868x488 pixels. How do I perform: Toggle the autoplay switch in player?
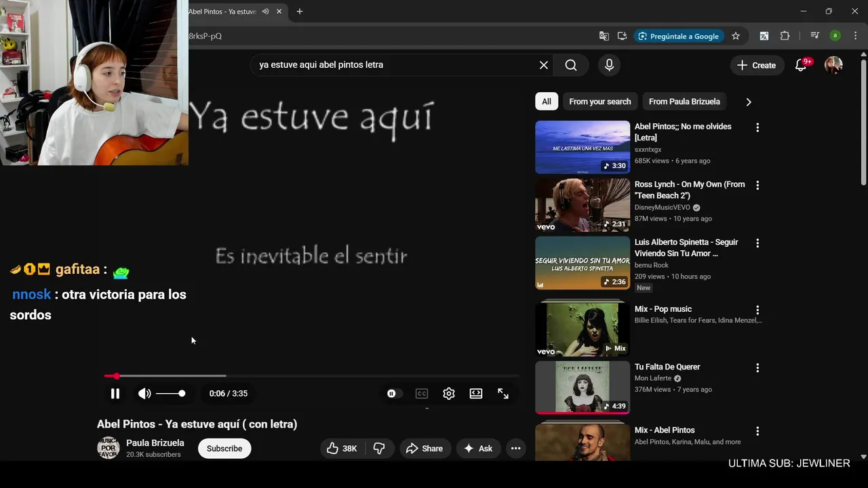pyautogui.click(x=393, y=393)
